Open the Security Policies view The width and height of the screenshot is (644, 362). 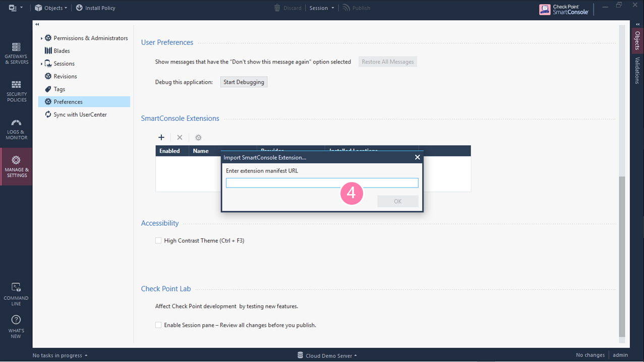[16, 91]
